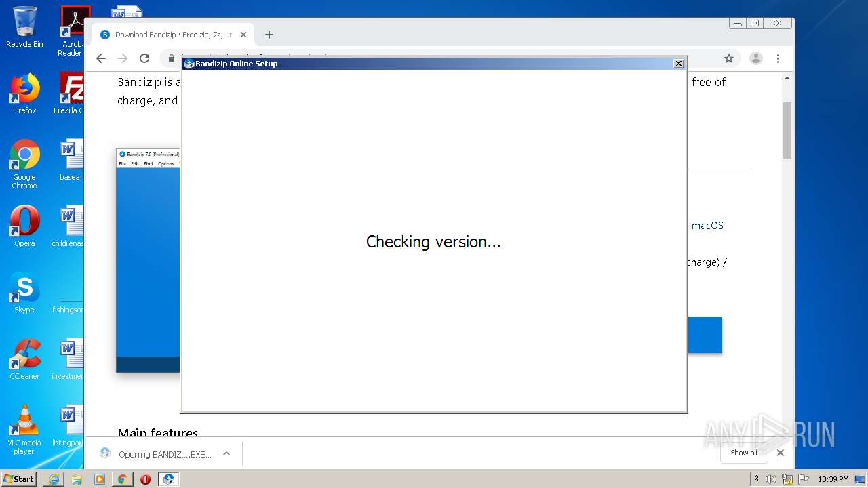Follow the macOS link on the page
This screenshot has width=868, height=488.
click(707, 226)
